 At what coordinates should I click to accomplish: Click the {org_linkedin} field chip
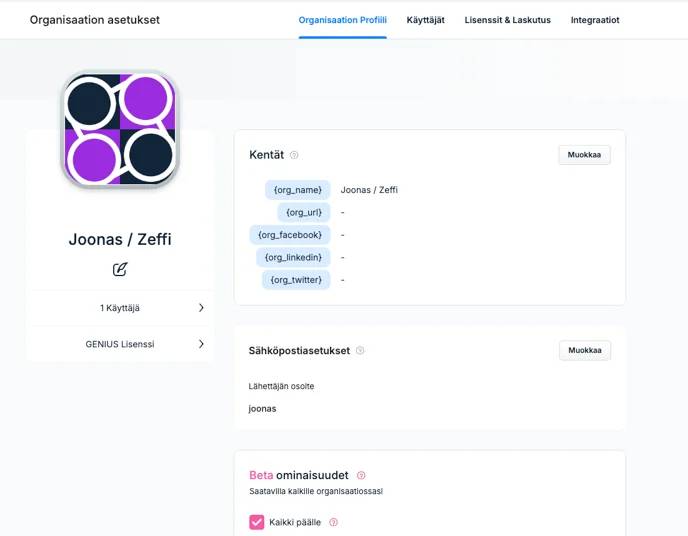(293, 257)
